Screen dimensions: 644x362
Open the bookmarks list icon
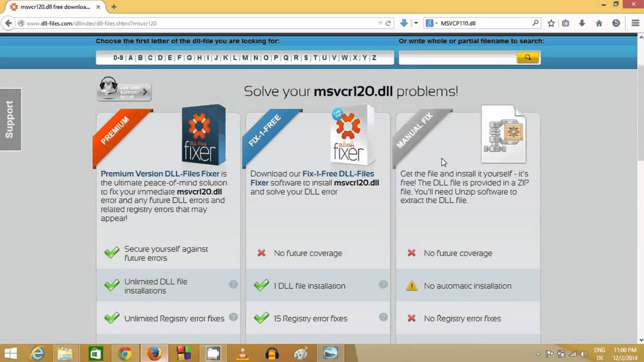pos(566,23)
